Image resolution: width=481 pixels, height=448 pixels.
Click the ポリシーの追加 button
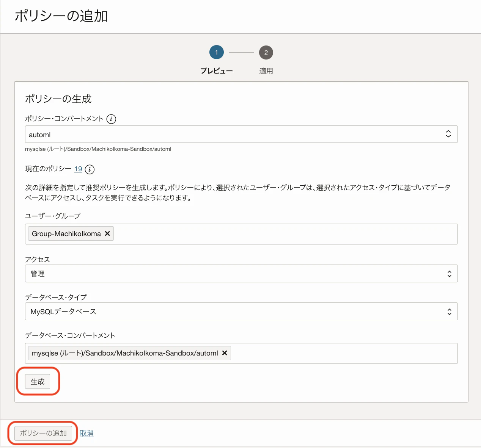[x=43, y=433]
